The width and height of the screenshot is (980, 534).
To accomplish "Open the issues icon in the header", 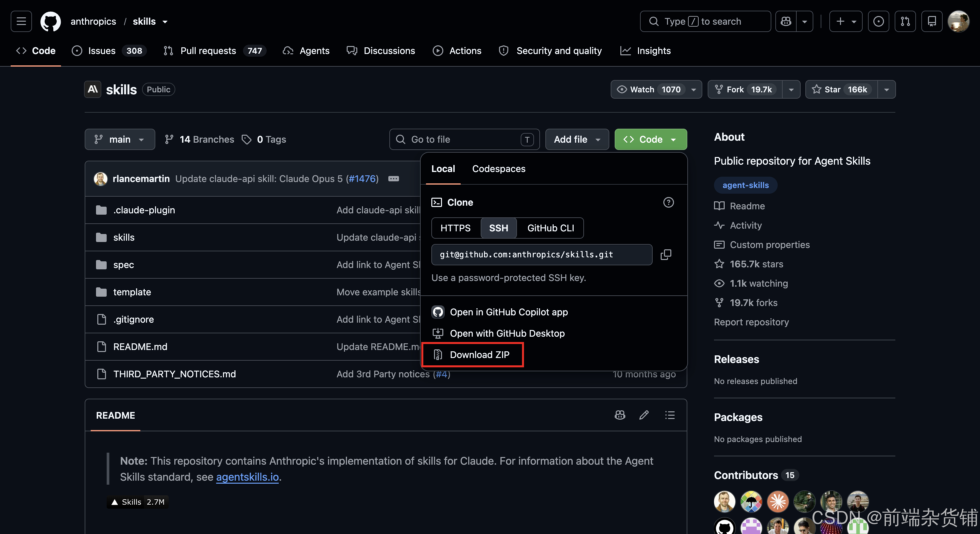I will point(878,21).
